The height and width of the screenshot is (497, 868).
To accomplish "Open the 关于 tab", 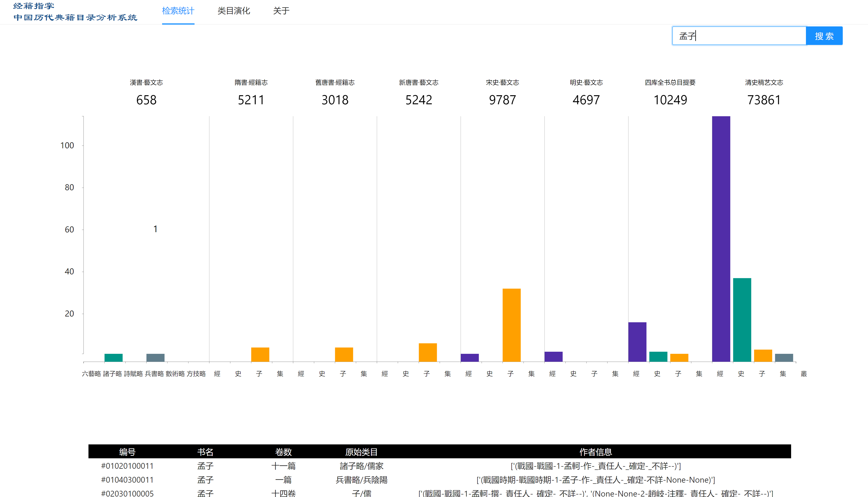I will [281, 11].
